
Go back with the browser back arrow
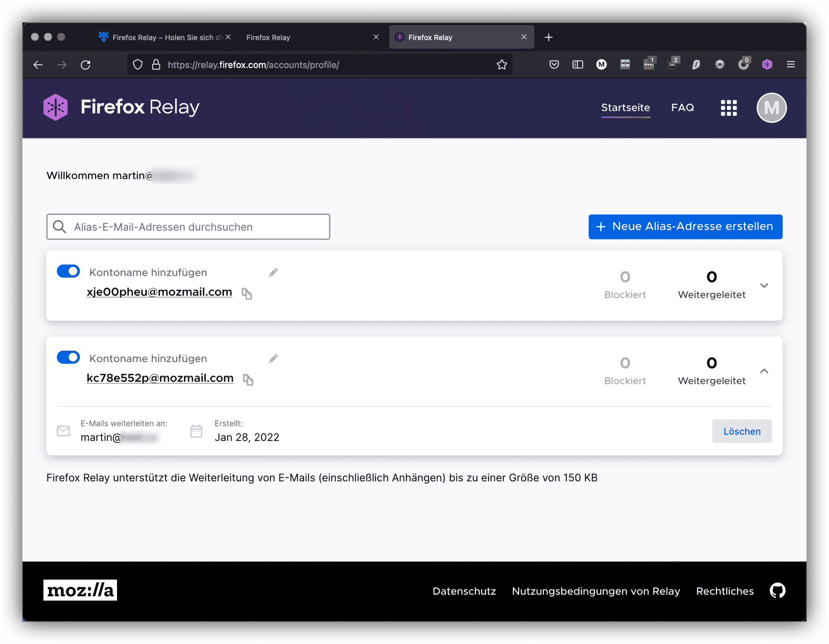click(x=38, y=65)
